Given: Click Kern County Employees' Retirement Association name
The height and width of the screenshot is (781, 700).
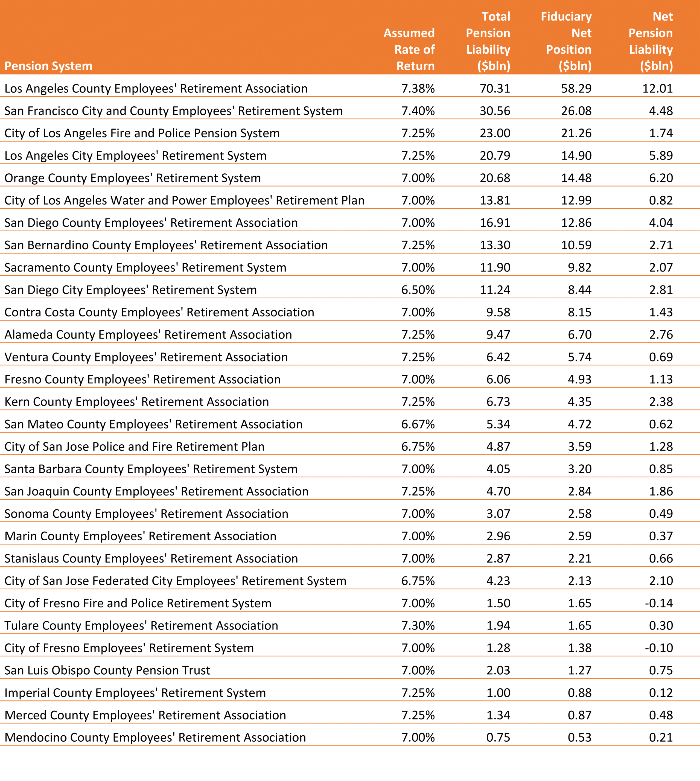Looking at the screenshot, I should coord(136,402).
